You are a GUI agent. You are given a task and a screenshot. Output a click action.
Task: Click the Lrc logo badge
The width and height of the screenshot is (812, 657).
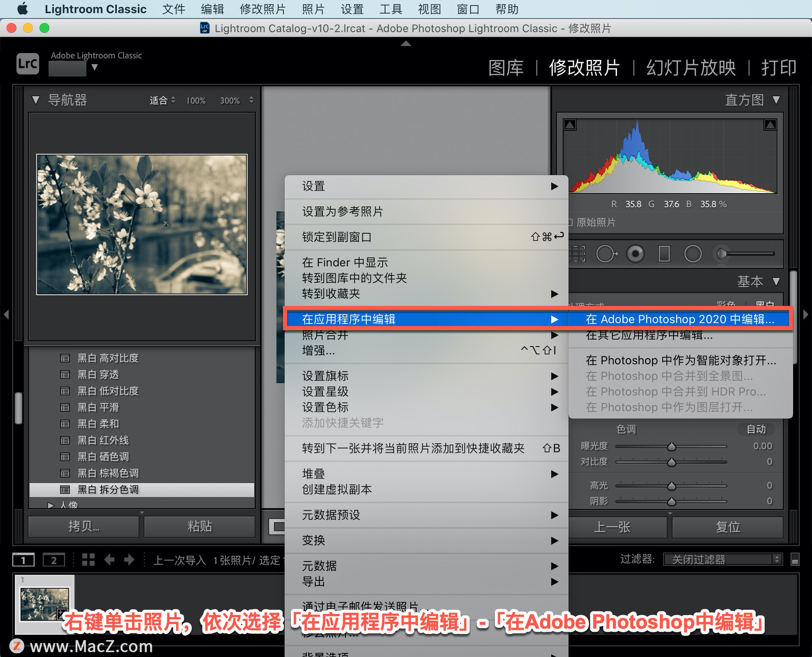pos(28,63)
